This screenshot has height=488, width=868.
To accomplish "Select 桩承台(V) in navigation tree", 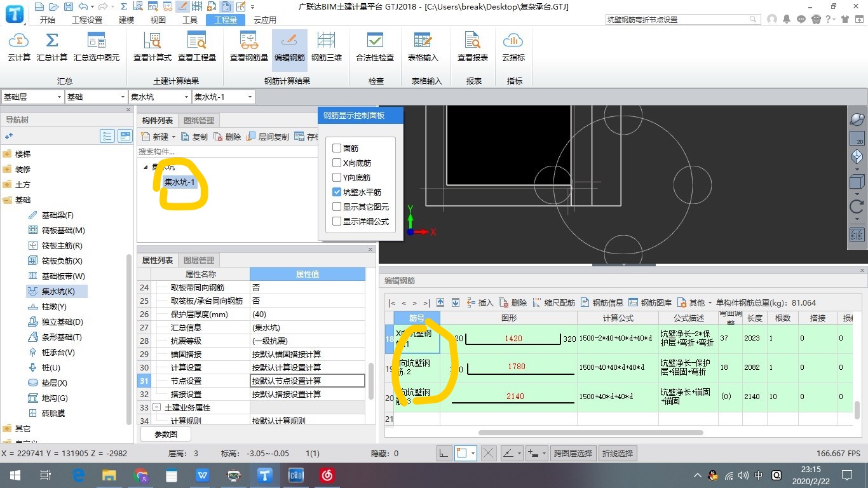I will pyautogui.click(x=58, y=352).
